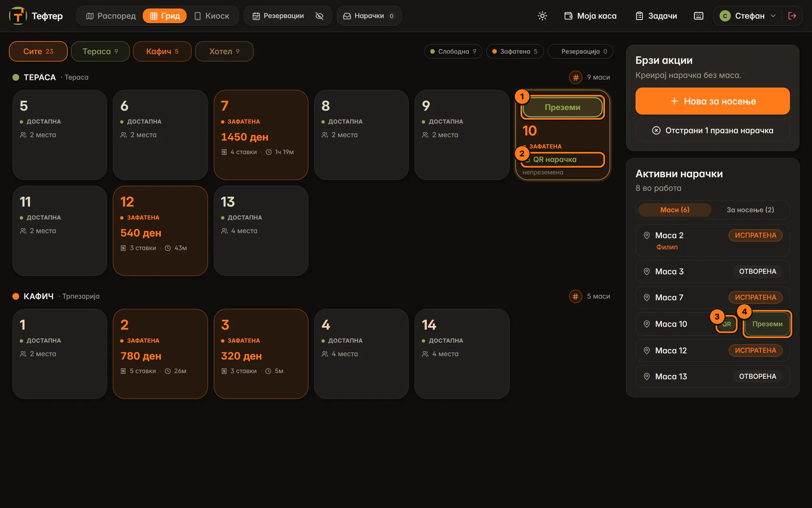Screen dimensions: 812x508
Task: Toggle the Слободна status filter
Action: pyautogui.click(x=453, y=51)
